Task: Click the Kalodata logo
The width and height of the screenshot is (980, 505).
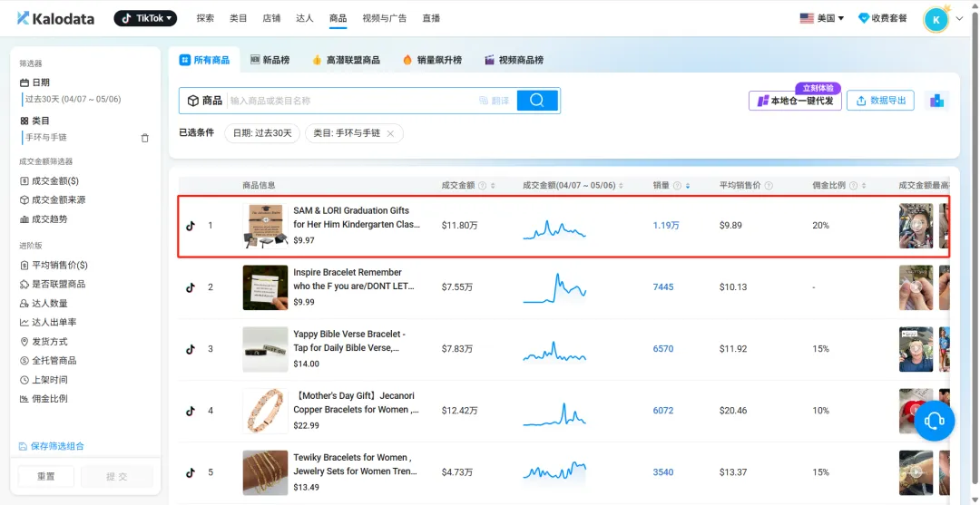Action: pyautogui.click(x=55, y=19)
